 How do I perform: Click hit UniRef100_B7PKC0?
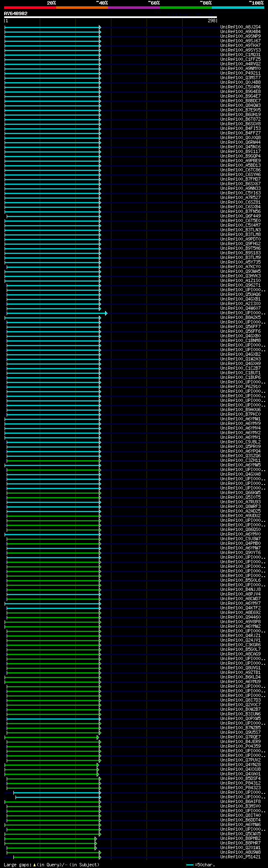240,415
